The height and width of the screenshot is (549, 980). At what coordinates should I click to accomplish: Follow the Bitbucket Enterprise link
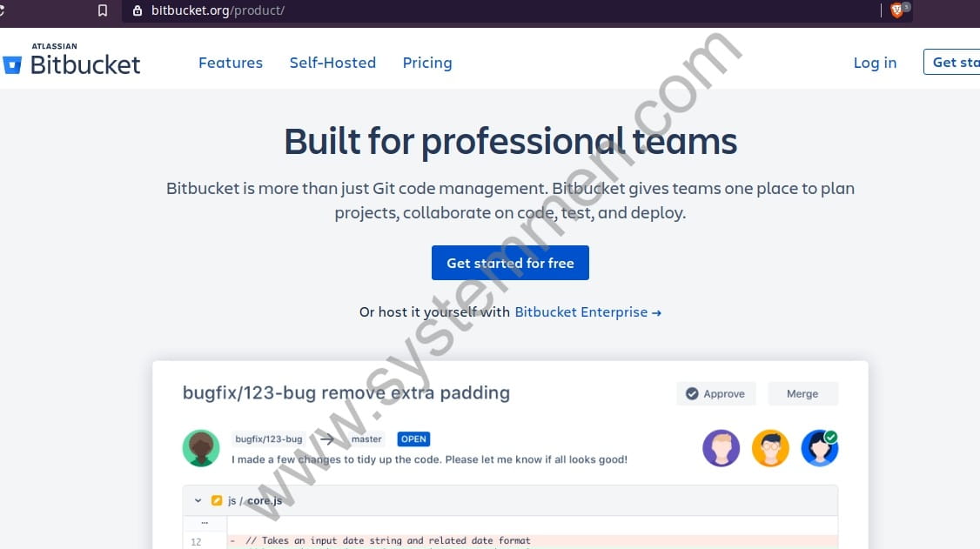587,311
